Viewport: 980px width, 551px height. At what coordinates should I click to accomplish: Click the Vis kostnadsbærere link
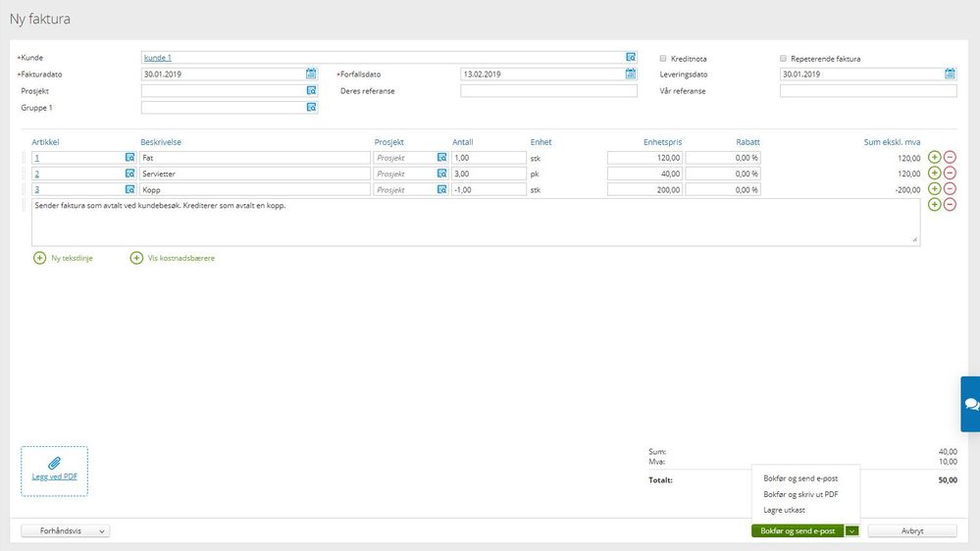[x=181, y=258]
